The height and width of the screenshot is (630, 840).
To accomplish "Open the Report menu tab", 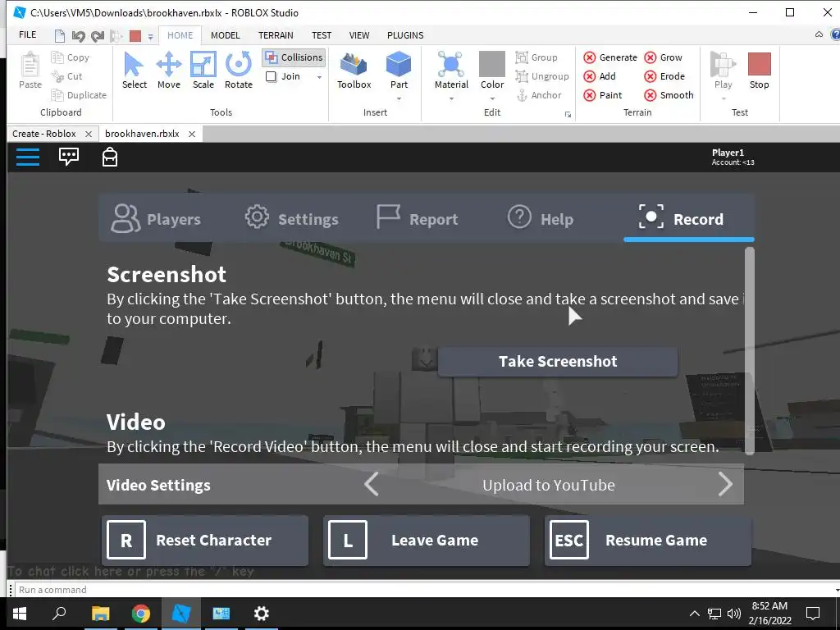I will tap(418, 218).
